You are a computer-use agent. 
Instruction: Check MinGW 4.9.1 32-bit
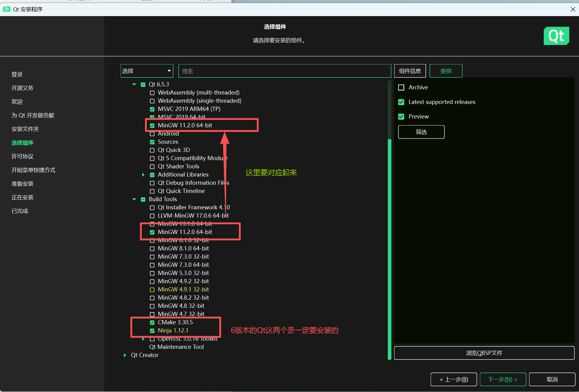[x=152, y=290]
